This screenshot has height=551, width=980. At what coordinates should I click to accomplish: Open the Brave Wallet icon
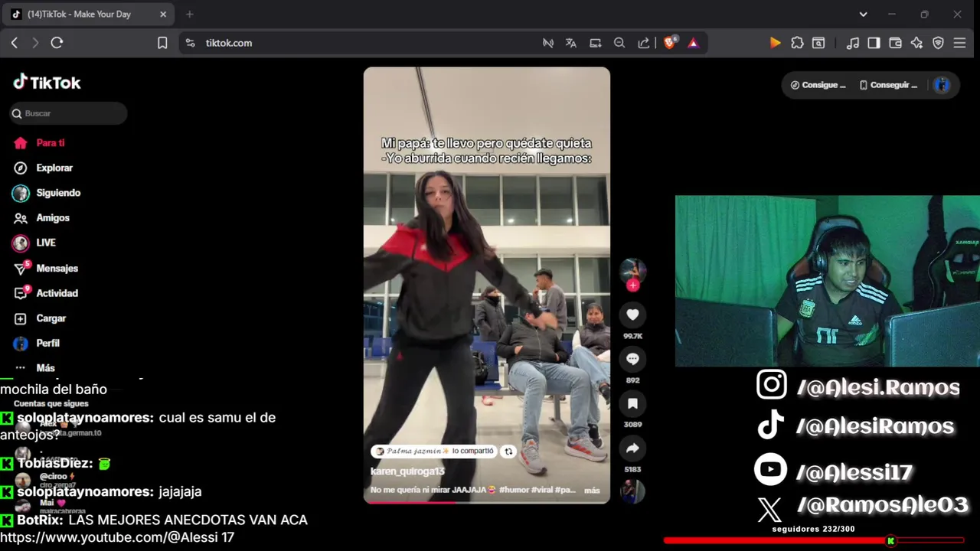[x=895, y=43]
